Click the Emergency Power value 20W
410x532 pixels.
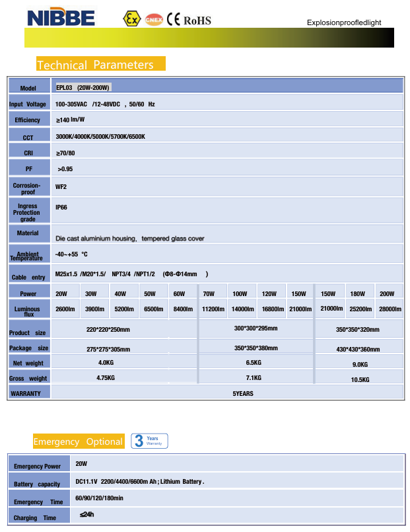[x=81, y=463]
